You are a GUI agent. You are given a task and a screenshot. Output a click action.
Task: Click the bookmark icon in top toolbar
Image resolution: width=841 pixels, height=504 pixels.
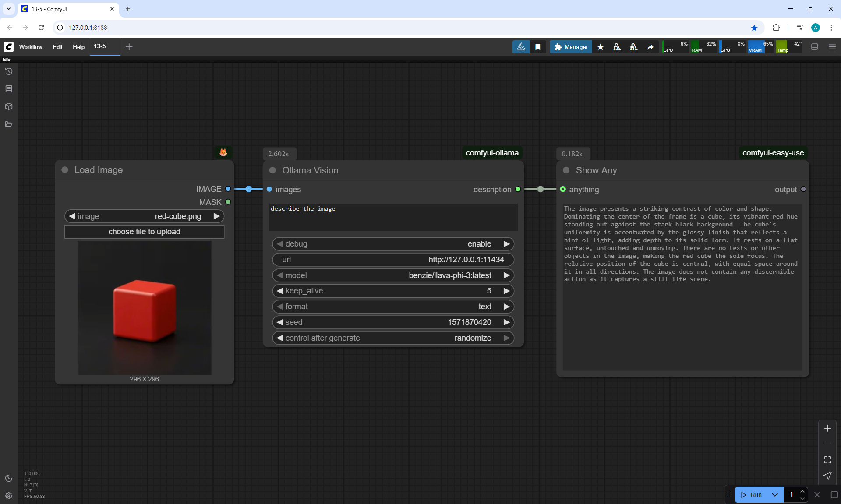[538, 47]
